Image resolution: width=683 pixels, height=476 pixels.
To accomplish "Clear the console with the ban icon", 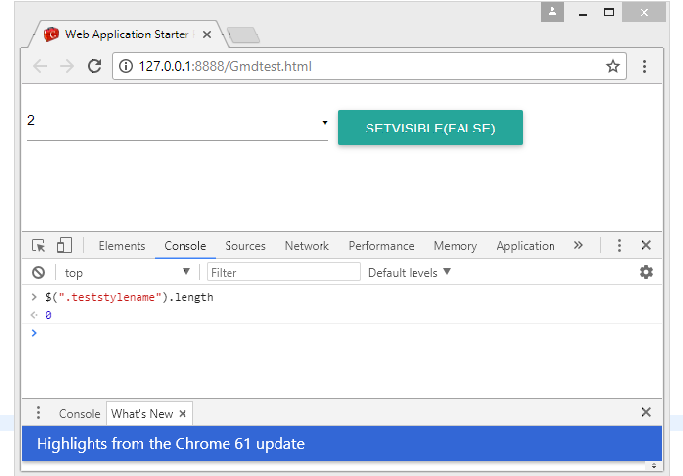I will 38,273.
